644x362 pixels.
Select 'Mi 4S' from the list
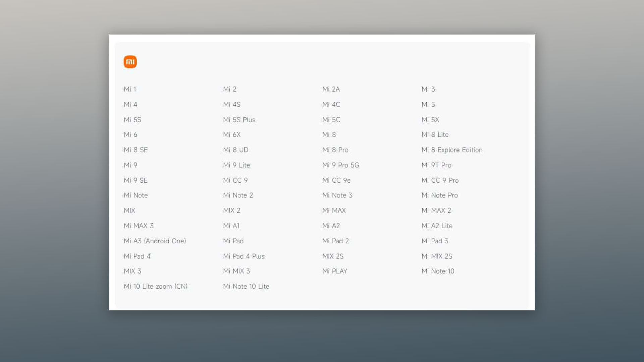pyautogui.click(x=232, y=105)
